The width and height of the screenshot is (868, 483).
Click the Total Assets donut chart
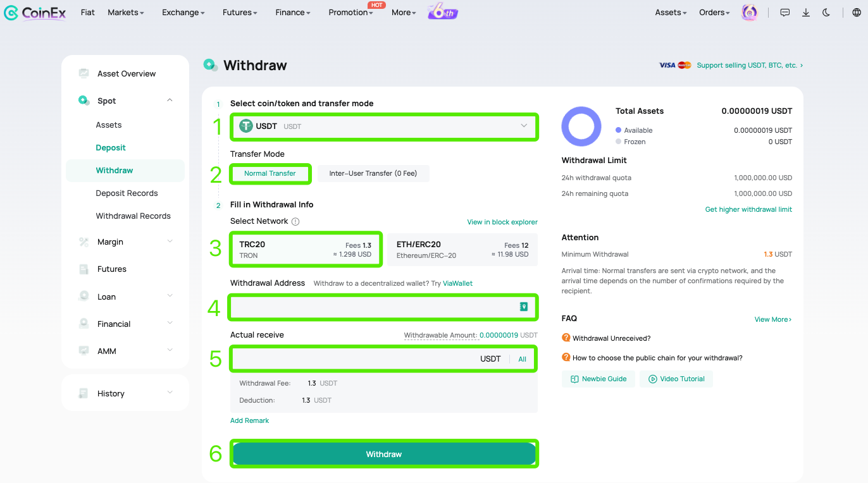click(581, 126)
